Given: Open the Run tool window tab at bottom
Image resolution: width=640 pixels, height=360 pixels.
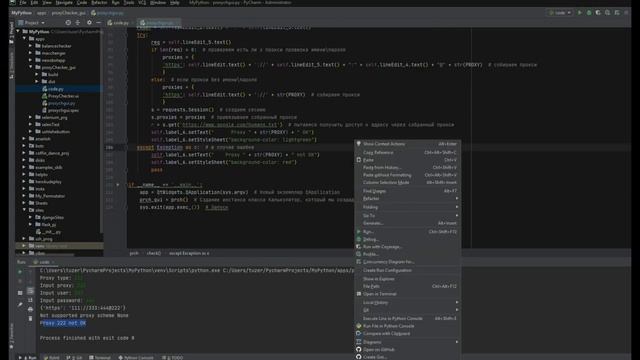Looking at the screenshot, I should [x=28, y=357].
